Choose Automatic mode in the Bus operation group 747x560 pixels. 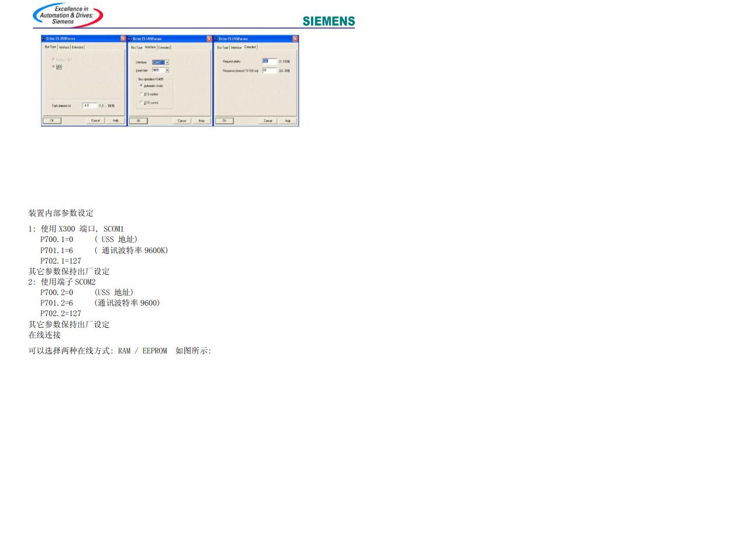pos(141,86)
